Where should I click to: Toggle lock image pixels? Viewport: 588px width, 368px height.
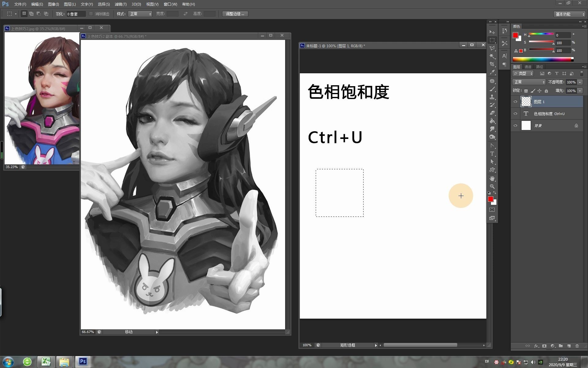click(x=533, y=91)
